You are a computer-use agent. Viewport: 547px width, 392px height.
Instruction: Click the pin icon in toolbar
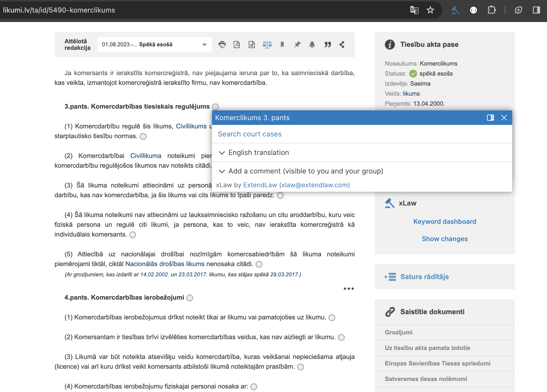[297, 45]
